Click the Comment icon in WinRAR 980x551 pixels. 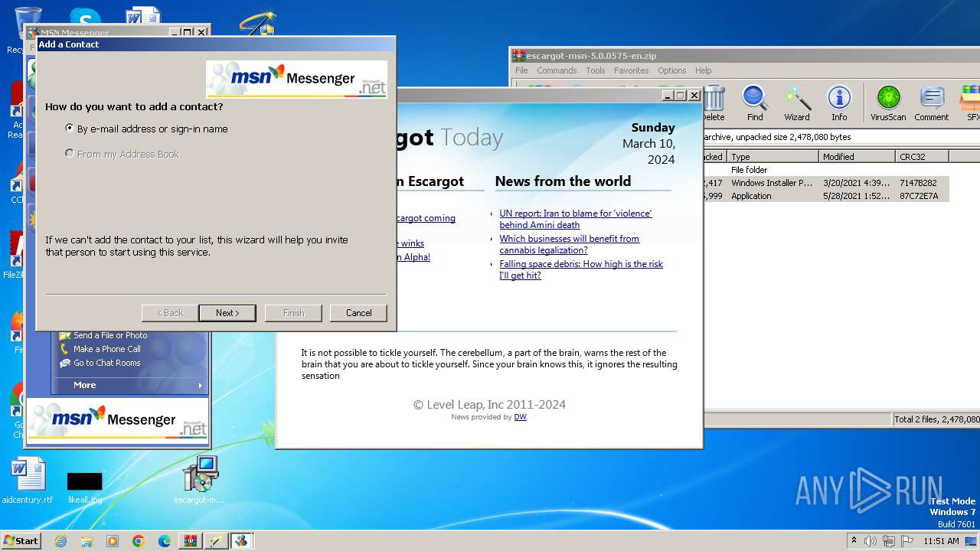[931, 103]
